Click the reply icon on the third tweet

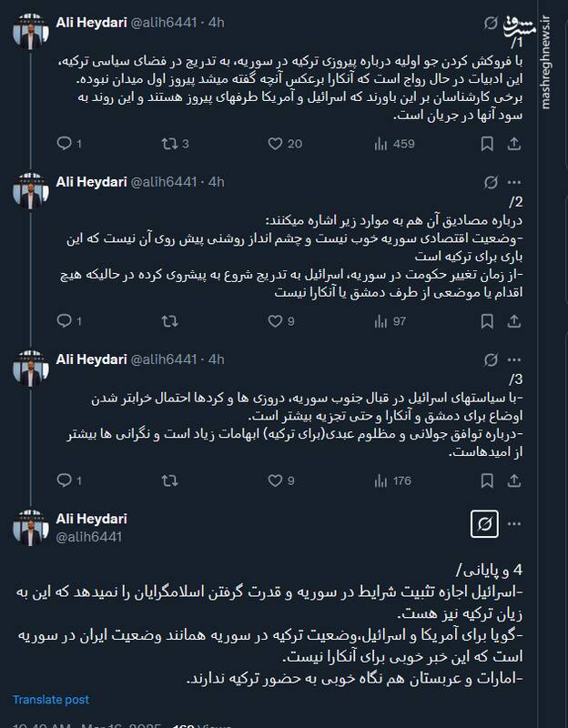pyautogui.click(x=64, y=474)
